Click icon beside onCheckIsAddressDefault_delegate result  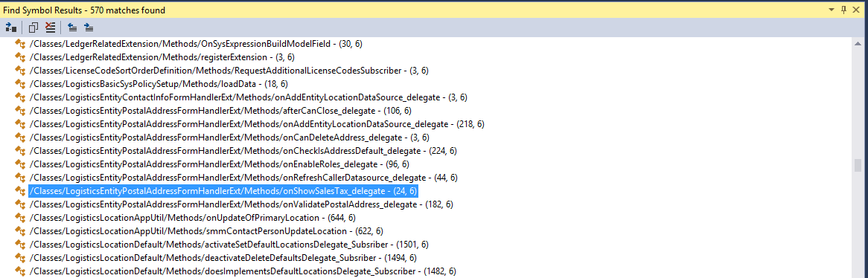tap(21, 151)
